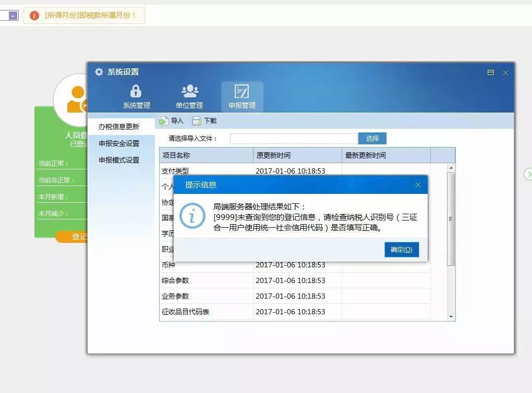This screenshot has height=393, width=532.
Task: Select 申报模式设置 in the sidebar
Action: tap(119, 160)
